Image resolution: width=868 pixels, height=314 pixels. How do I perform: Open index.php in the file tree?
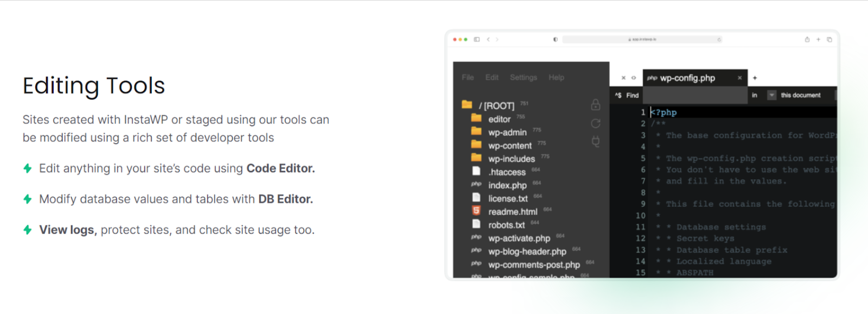point(507,185)
